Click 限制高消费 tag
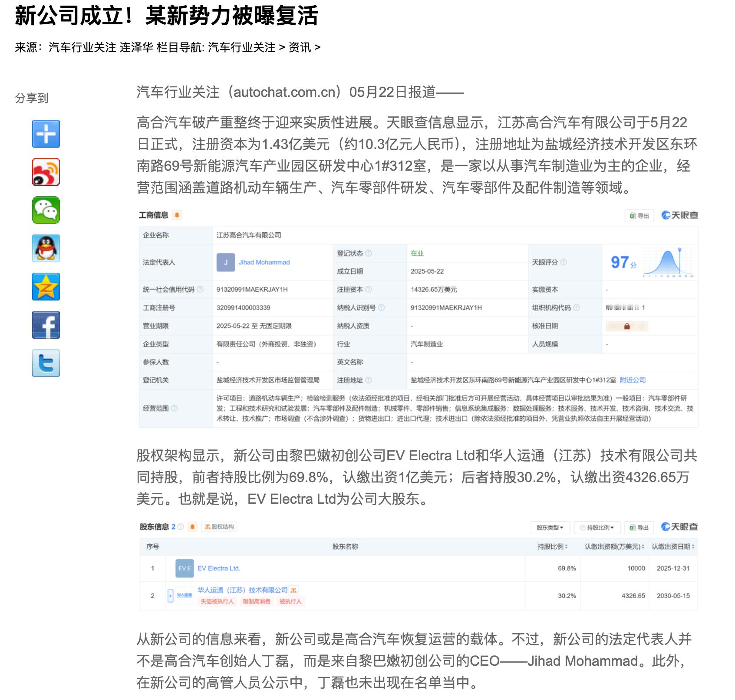Image resolution: width=735 pixels, height=700 pixels. 257,601
